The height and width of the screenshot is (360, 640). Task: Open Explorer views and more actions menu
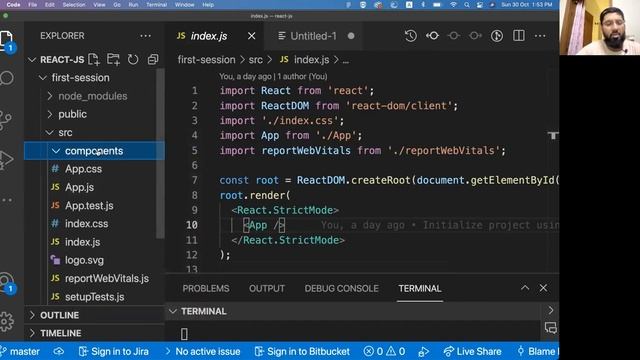pos(145,36)
